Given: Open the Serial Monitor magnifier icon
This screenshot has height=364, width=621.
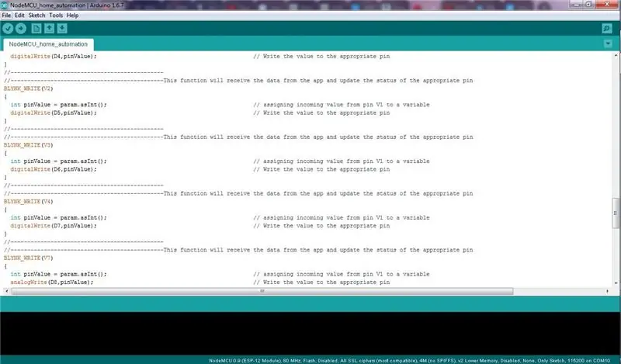Looking at the screenshot, I should tap(607, 29).
